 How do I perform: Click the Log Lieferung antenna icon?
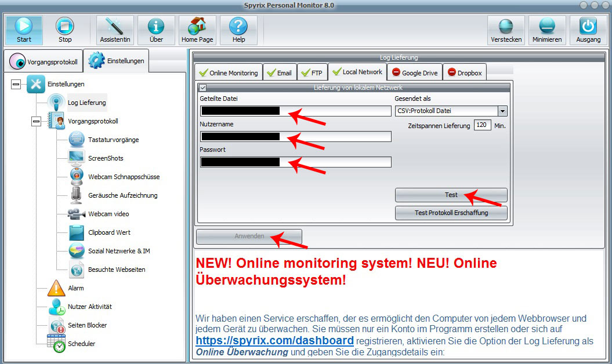click(56, 103)
